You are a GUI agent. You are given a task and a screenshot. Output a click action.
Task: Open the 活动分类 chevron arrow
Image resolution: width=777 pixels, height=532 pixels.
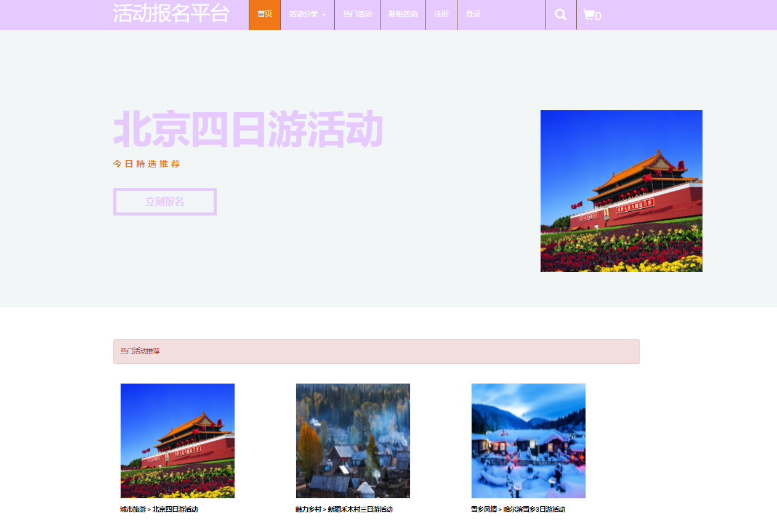tap(325, 14)
